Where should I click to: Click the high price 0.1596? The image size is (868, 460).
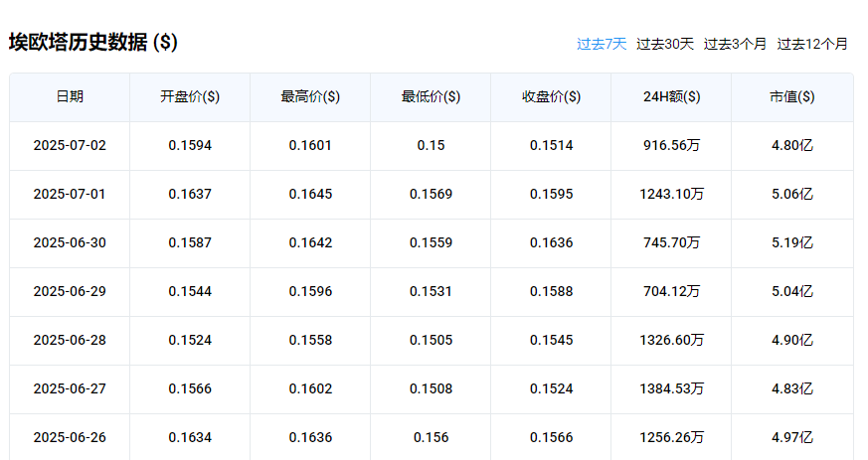click(310, 291)
